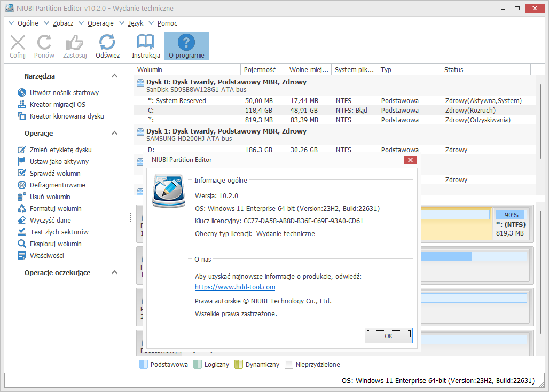The image size is (549, 392).
Task: Launch Kreator klonowania dysku
Action: point(60,116)
